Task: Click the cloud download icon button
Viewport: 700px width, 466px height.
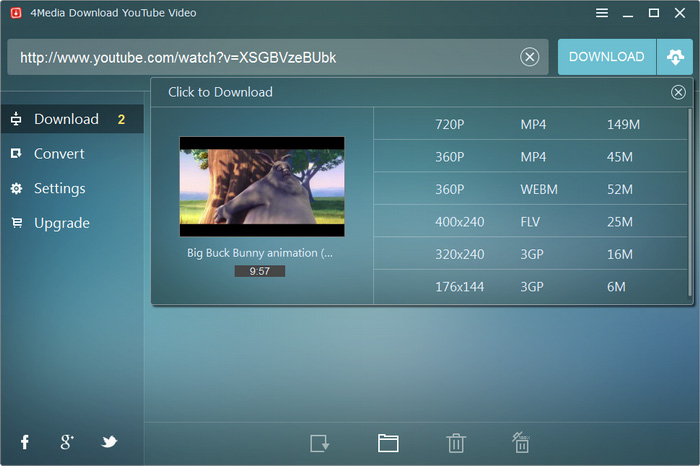Action: coord(675,57)
